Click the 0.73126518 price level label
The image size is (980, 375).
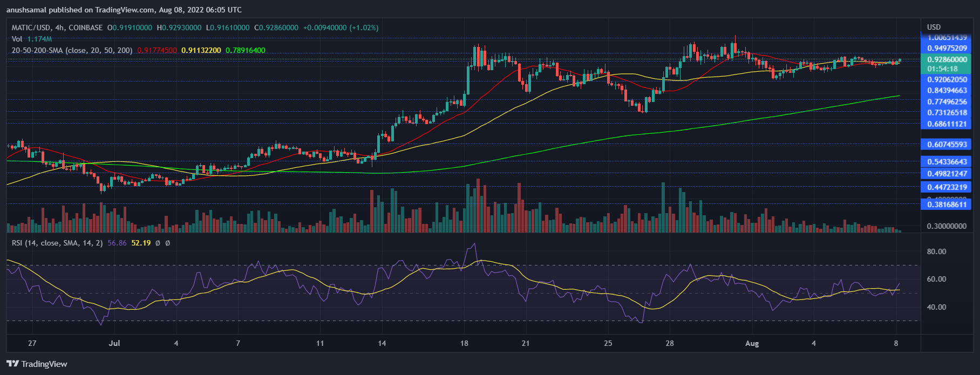coord(947,112)
